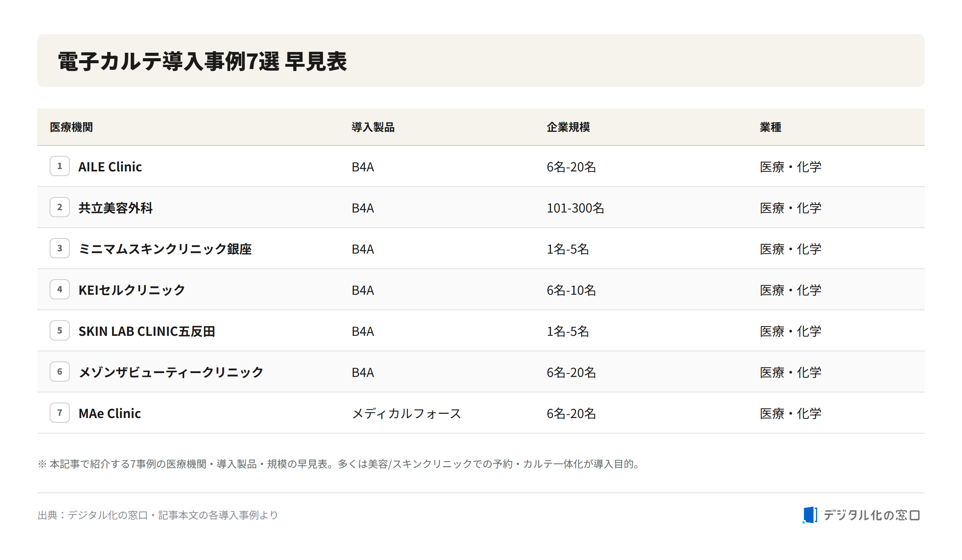Click the title 電子カルテ導入事例7選 早見表
The width and height of the screenshot is (962, 560).
[x=202, y=61]
